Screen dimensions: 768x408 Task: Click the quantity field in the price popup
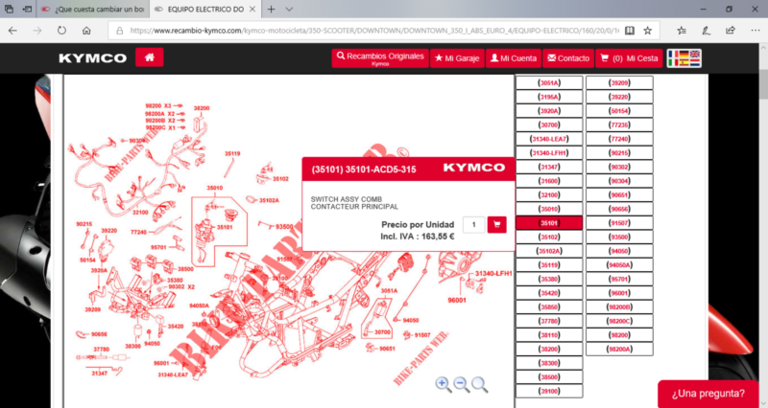[x=474, y=225]
